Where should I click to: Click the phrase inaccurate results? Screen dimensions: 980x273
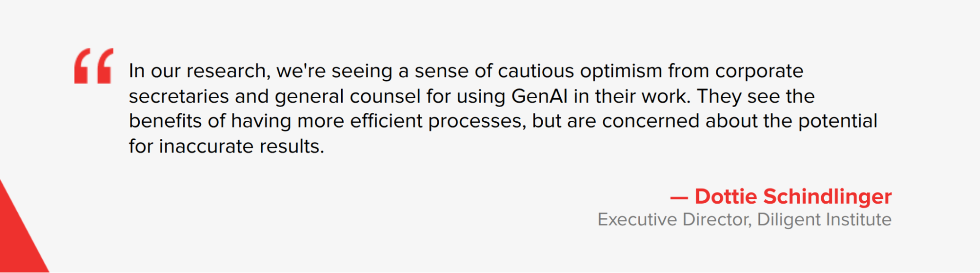241,146
